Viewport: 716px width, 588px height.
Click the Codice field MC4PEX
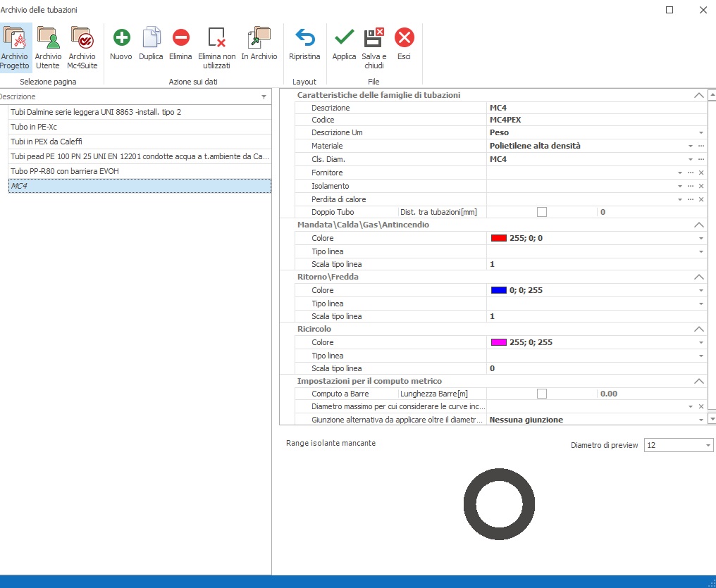point(595,120)
